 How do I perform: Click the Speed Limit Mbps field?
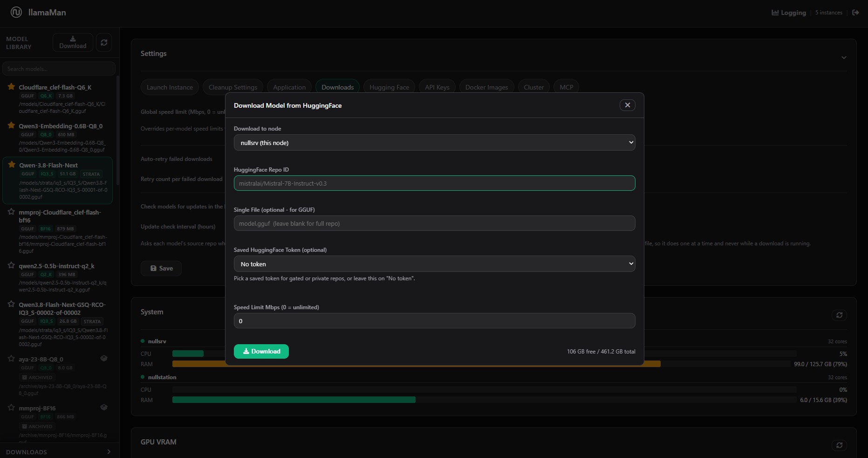434,321
